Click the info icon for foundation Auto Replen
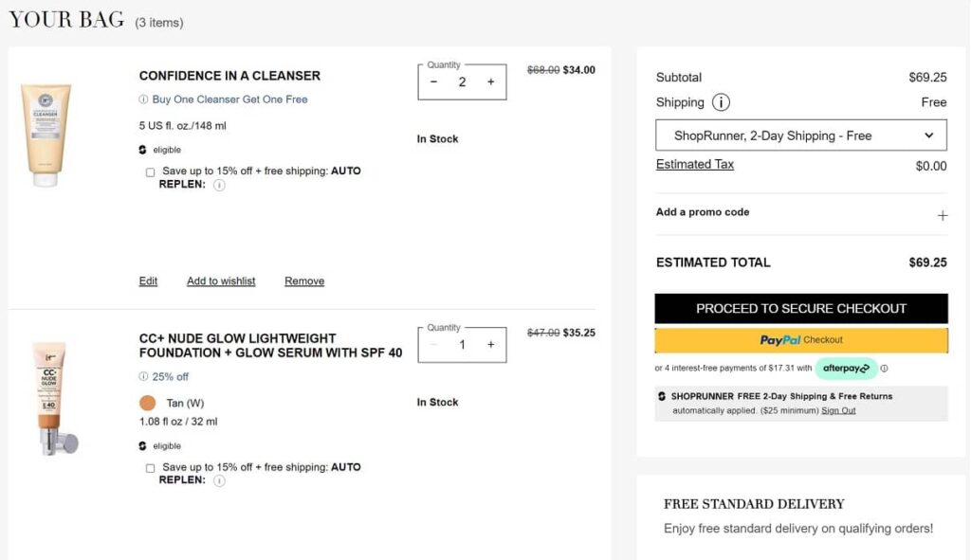 pyautogui.click(x=219, y=480)
